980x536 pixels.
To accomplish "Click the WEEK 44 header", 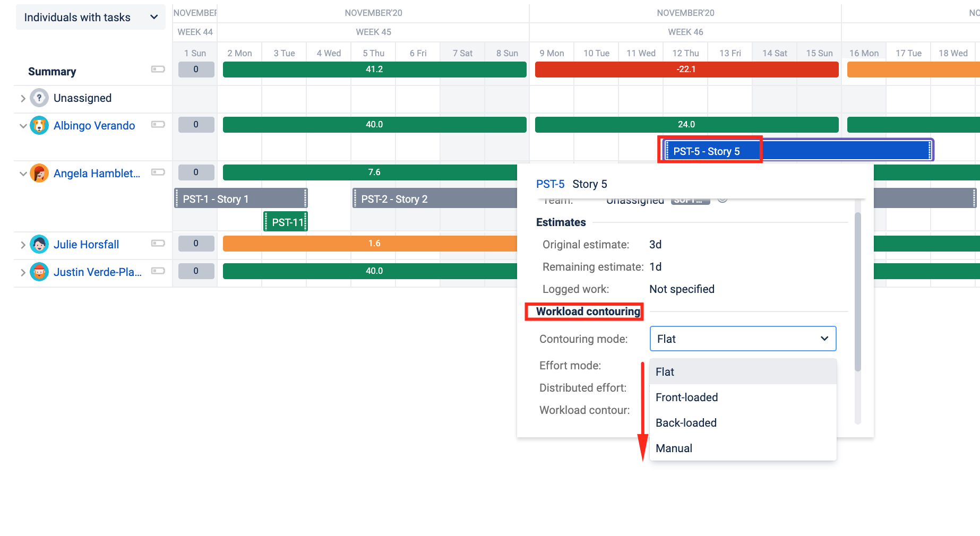I will (x=195, y=32).
